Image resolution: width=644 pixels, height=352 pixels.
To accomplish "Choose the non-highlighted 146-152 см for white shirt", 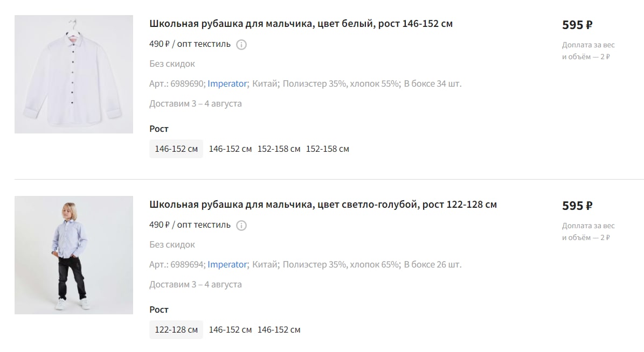I will (231, 149).
